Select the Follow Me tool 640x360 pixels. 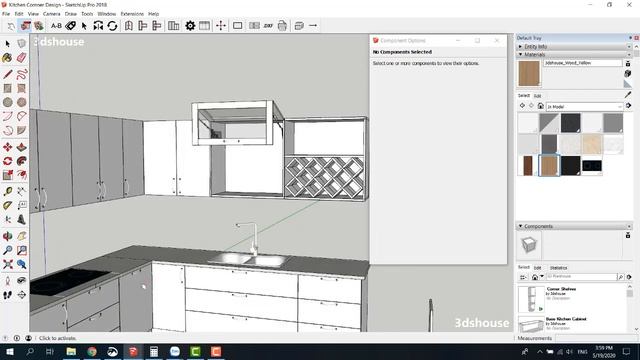[22, 161]
